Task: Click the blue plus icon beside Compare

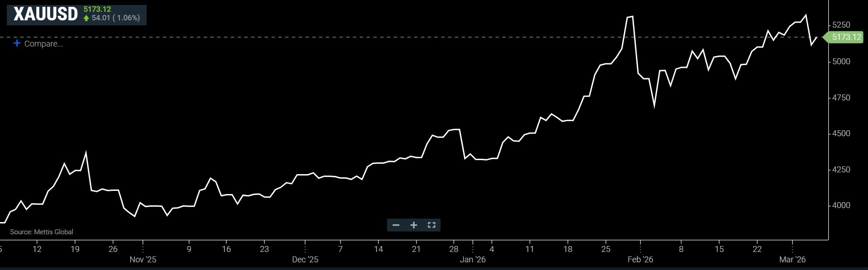Action: pos(17,43)
